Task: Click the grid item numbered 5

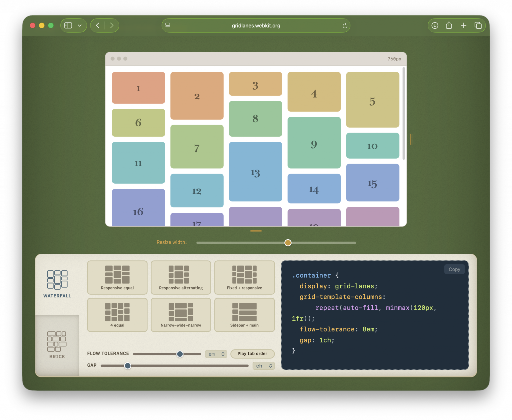Action: click(x=372, y=100)
